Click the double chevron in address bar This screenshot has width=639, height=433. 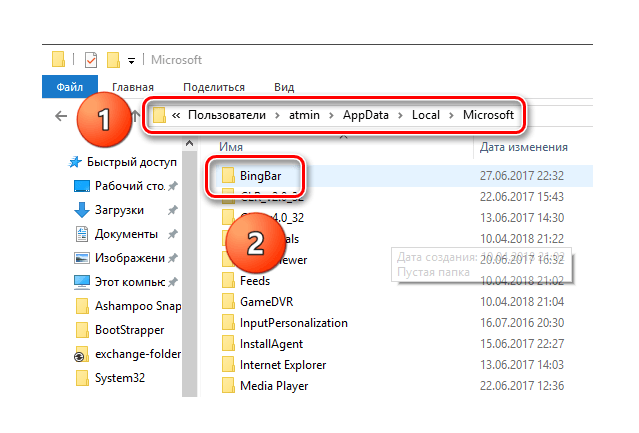176,115
